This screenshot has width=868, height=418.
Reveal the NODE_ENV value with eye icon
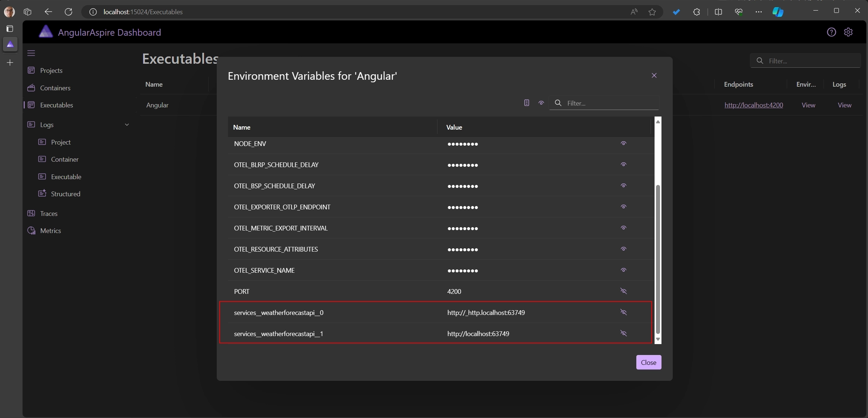click(623, 143)
